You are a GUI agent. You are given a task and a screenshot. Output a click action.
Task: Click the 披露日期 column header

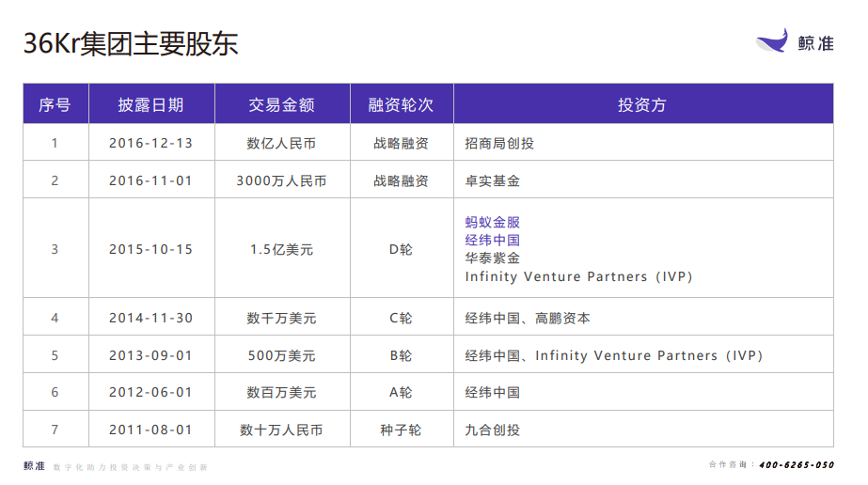pyautogui.click(x=150, y=104)
